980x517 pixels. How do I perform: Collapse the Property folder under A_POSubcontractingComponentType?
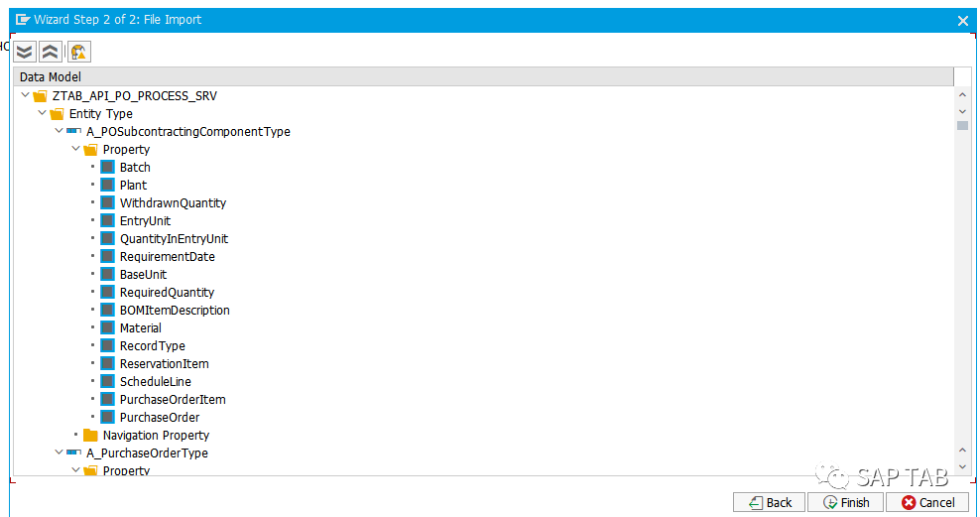click(75, 149)
